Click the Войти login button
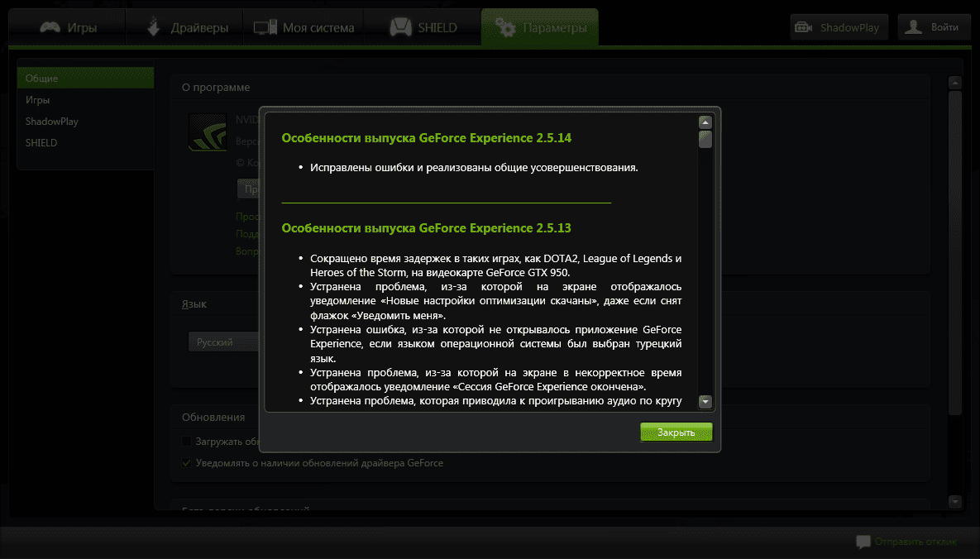Image resolution: width=980 pixels, height=559 pixels. tap(934, 27)
